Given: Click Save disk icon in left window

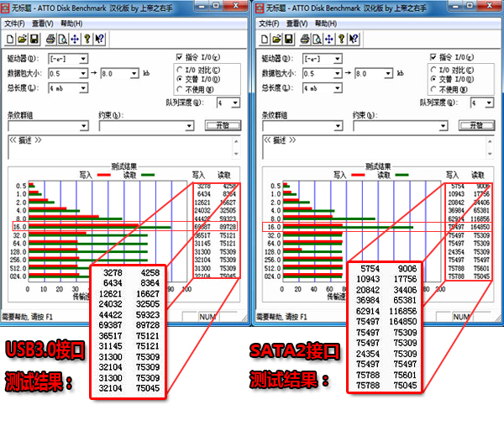Looking at the screenshot, I should (34, 39).
